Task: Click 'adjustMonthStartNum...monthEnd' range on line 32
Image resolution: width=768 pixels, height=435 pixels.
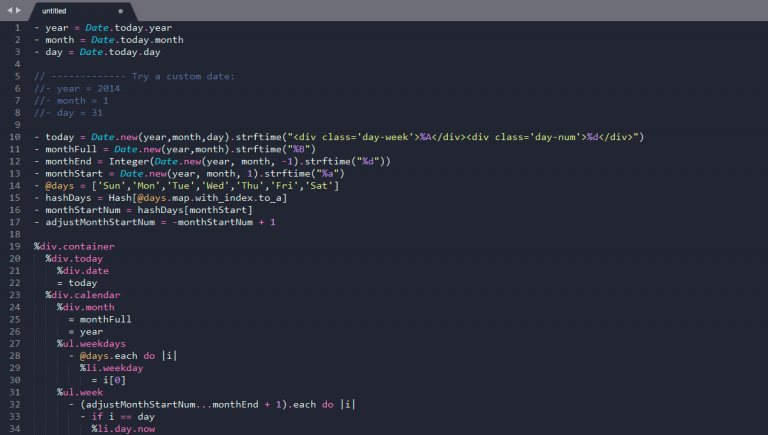Action: [x=172, y=405]
